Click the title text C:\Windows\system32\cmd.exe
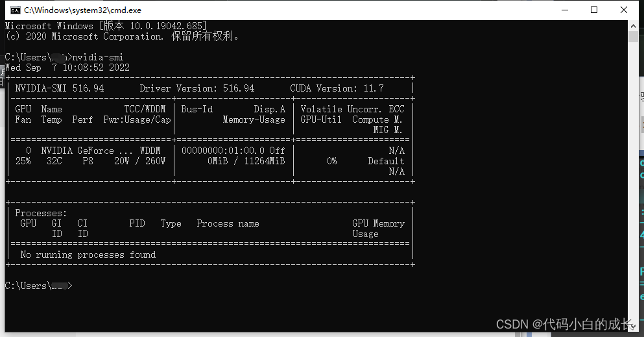This screenshot has height=337, width=644. (x=82, y=10)
